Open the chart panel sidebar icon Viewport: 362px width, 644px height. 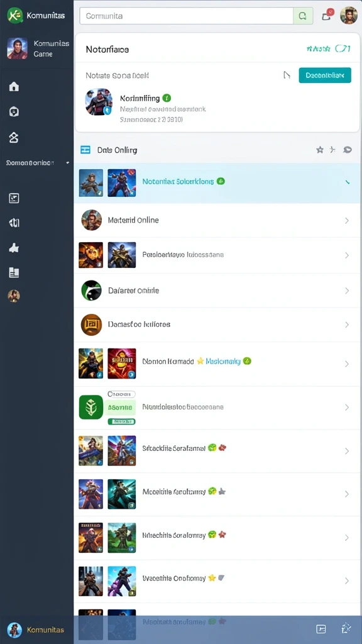[14, 198]
